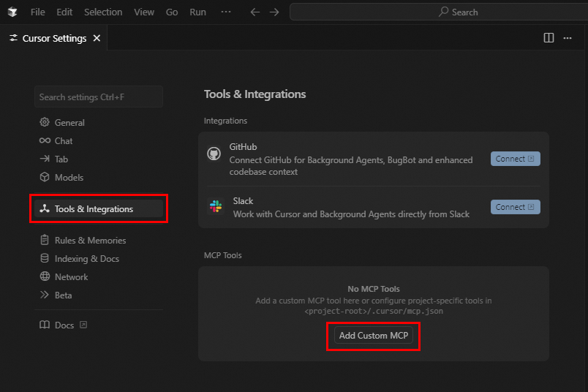Open the Docs external link

64,325
